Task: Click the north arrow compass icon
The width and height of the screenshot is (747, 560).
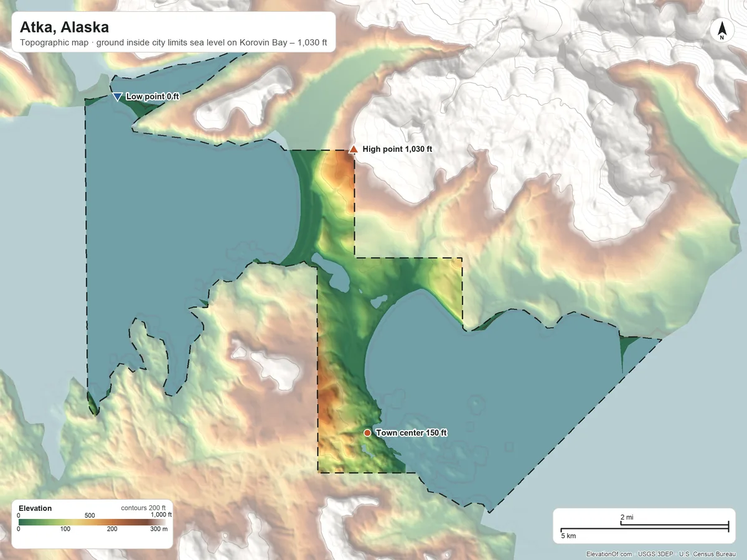Action: coord(721,30)
